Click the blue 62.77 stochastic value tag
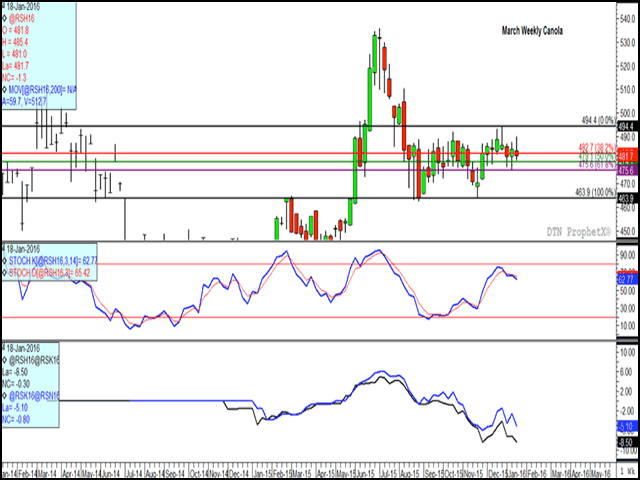640x480 pixels. pos(628,280)
